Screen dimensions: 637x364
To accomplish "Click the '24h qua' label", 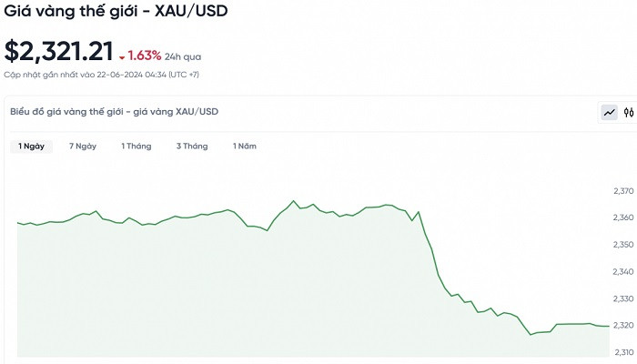I will [x=182, y=56].
